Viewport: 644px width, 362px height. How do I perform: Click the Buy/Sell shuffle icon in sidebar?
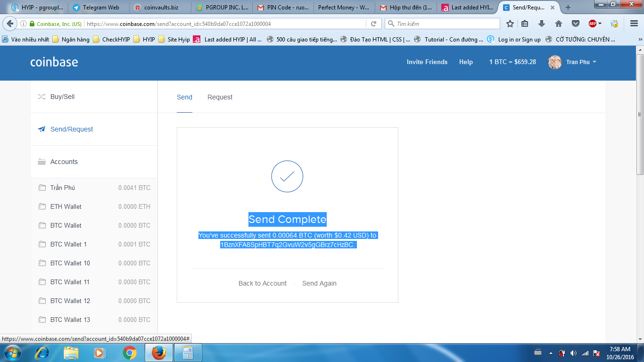point(41,97)
